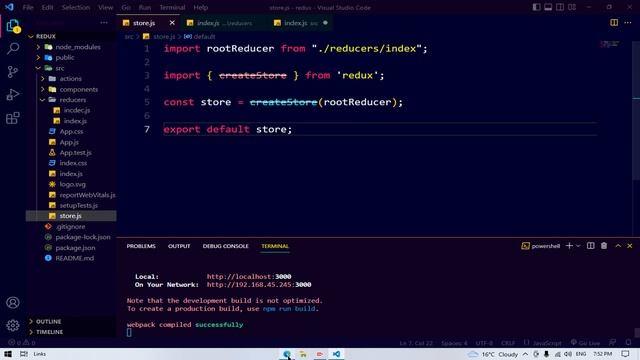Click the errors and warnings status indicator

click(22, 343)
